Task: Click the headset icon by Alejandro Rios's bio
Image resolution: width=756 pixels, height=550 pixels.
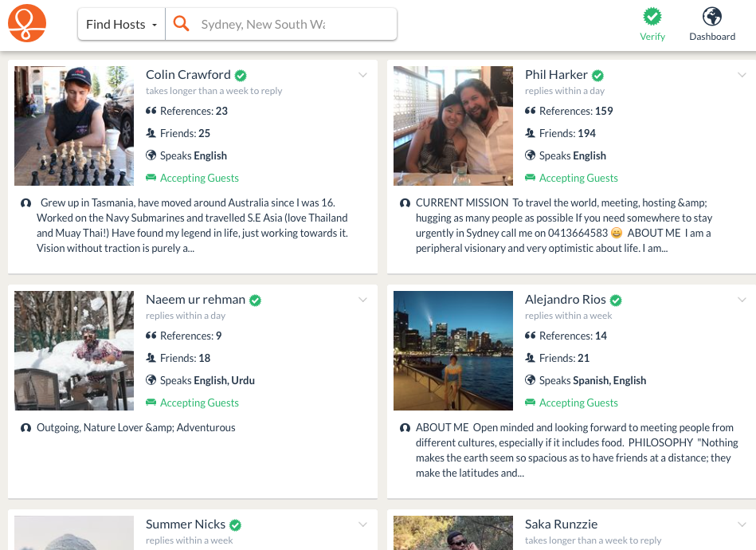Action: click(x=405, y=427)
